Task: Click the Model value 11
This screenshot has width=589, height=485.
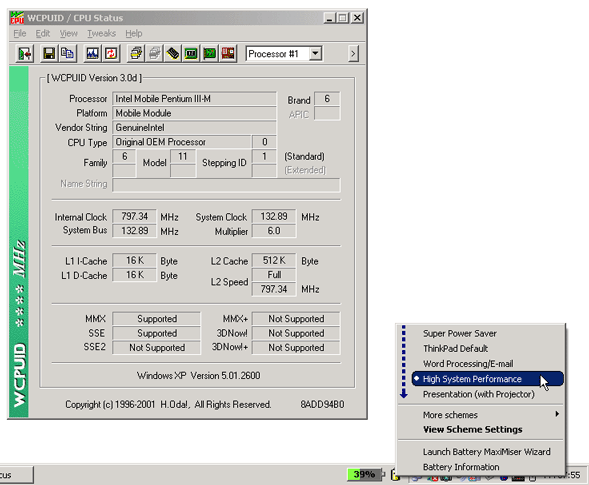Action: point(183,156)
